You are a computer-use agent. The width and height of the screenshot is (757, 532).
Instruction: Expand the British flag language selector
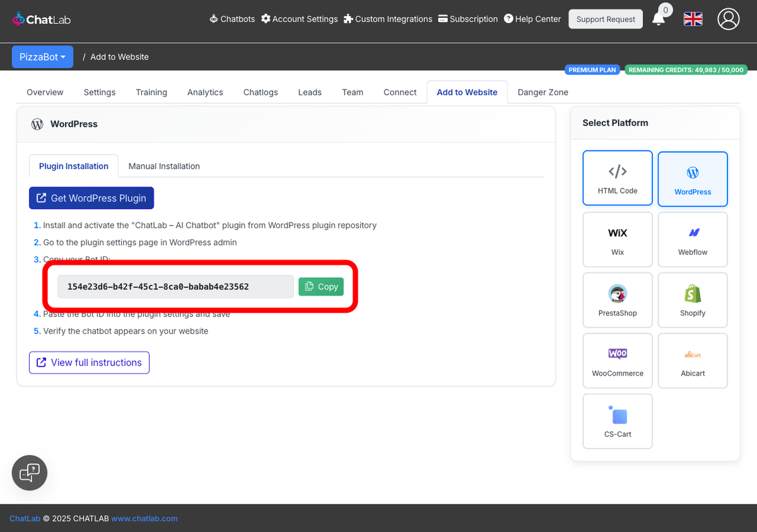(693, 19)
